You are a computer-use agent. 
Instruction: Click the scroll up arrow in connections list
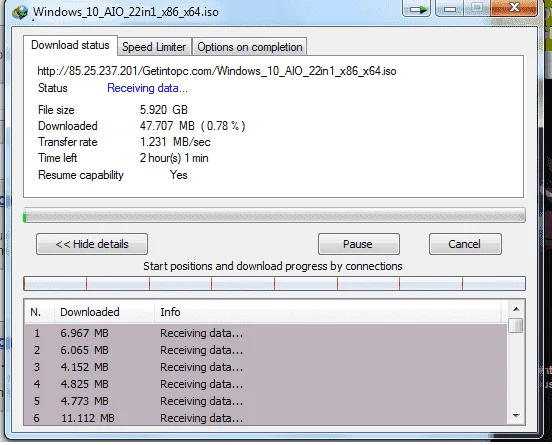pyautogui.click(x=516, y=309)
